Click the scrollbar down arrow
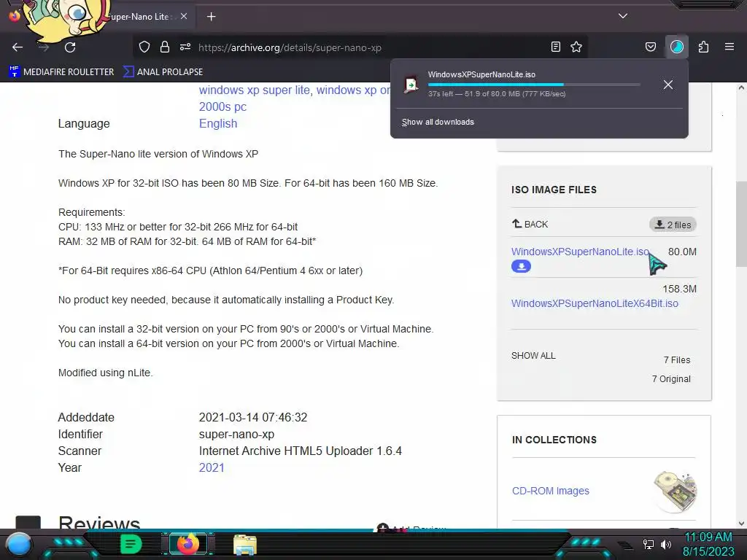The image size is (747, 560). [741, 524]
